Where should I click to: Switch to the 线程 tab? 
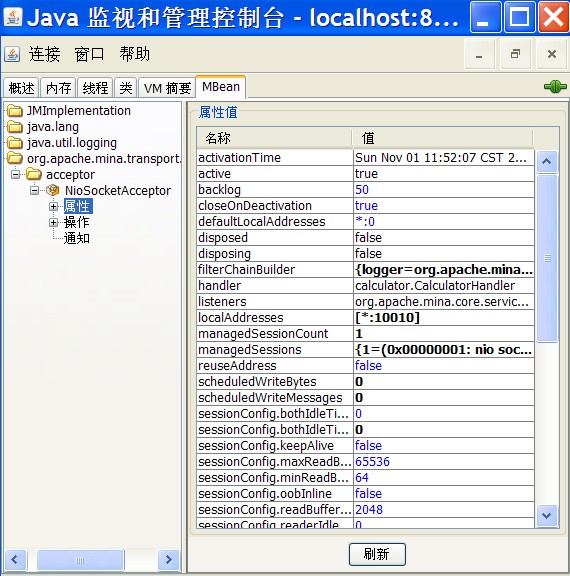95,88
